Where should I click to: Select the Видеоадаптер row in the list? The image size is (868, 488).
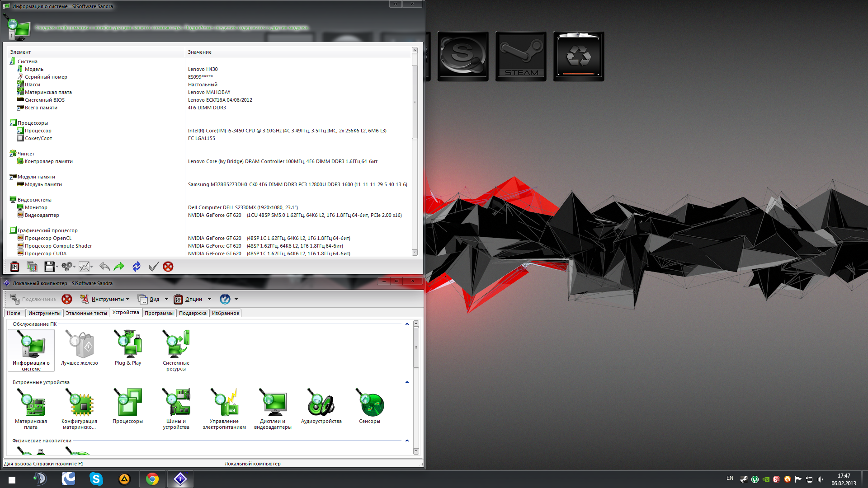point(42,215)
